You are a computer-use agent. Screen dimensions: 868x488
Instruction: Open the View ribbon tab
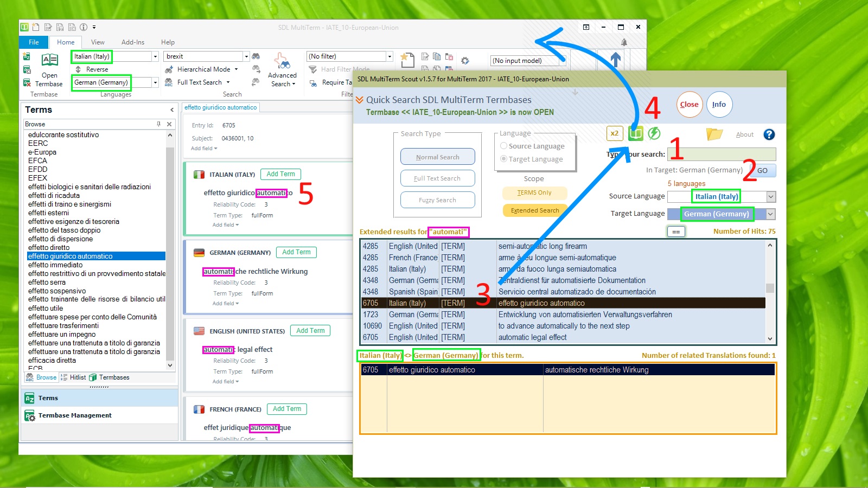98,42
